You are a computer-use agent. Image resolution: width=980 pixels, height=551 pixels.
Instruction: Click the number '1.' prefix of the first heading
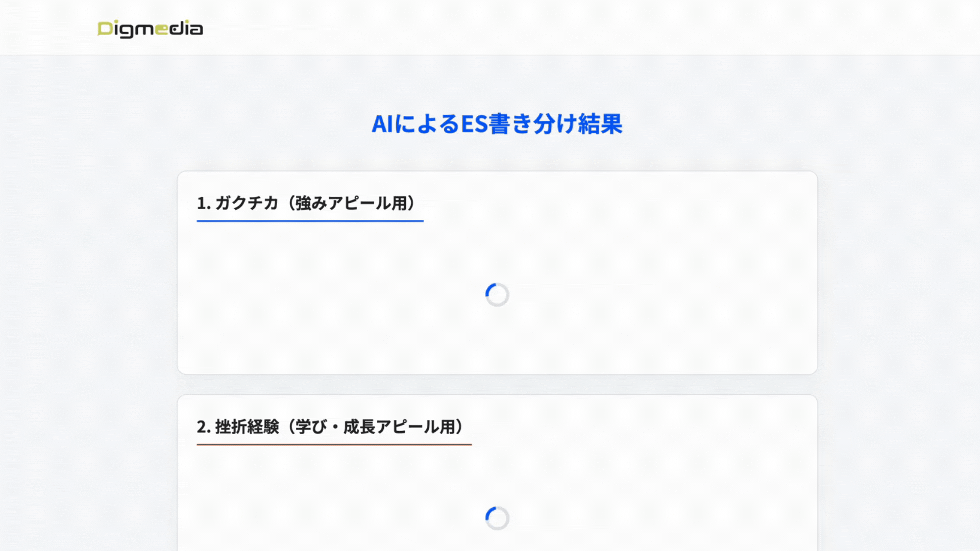[203, 202]
